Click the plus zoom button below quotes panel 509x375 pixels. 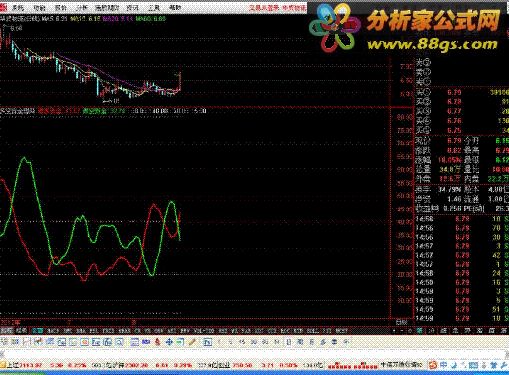click(394, 331)
